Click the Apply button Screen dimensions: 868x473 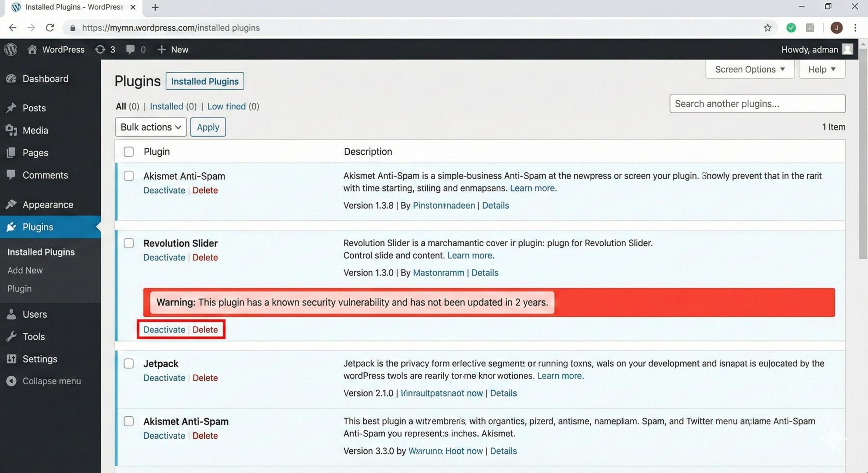point(208,127)
